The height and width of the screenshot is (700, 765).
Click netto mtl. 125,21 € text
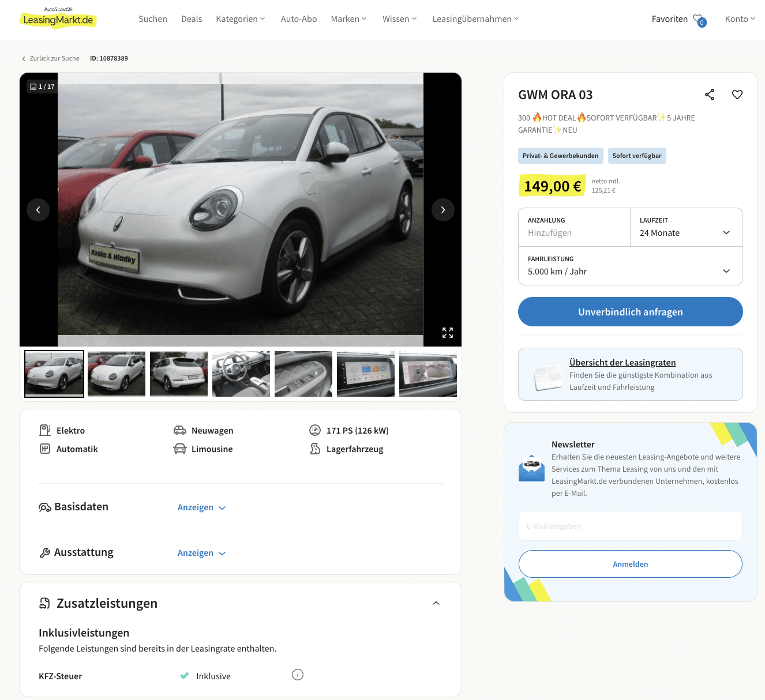coord(606,186)
